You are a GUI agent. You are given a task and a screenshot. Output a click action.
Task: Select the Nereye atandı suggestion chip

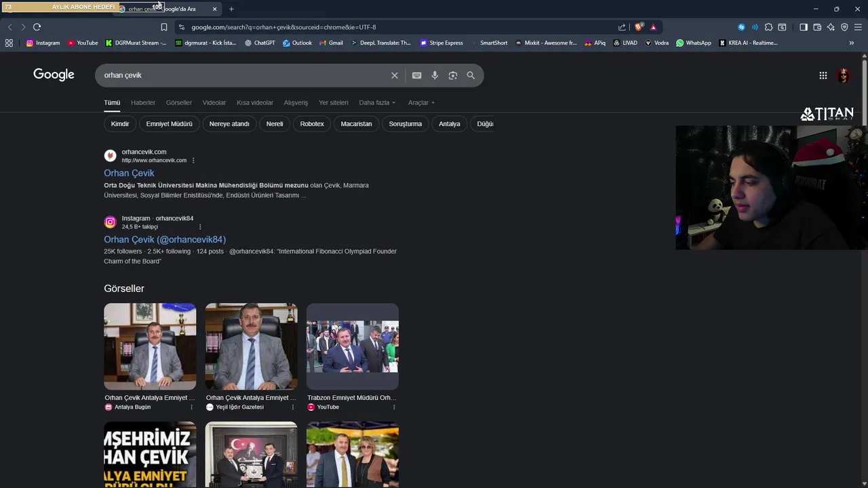(229, 124)
